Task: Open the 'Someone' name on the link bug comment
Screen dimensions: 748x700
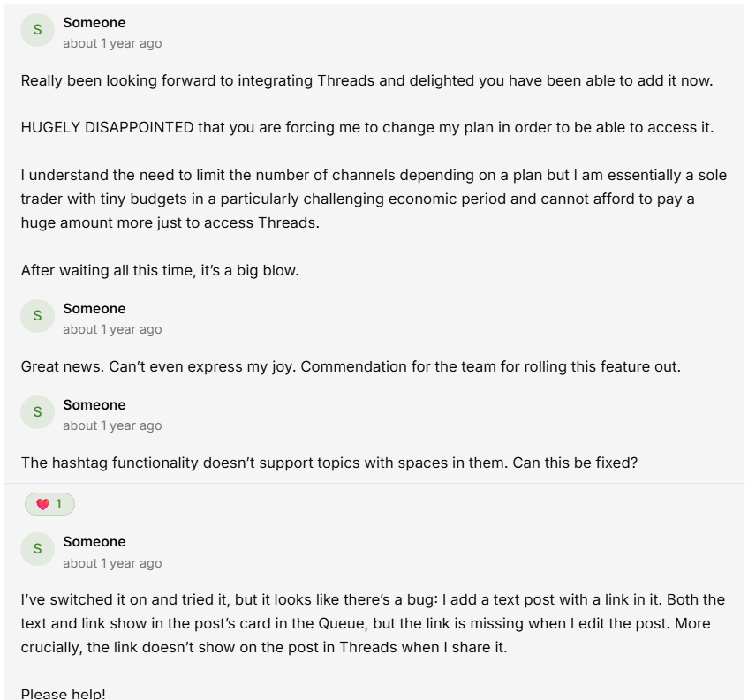Action: (x=94, y=541)
